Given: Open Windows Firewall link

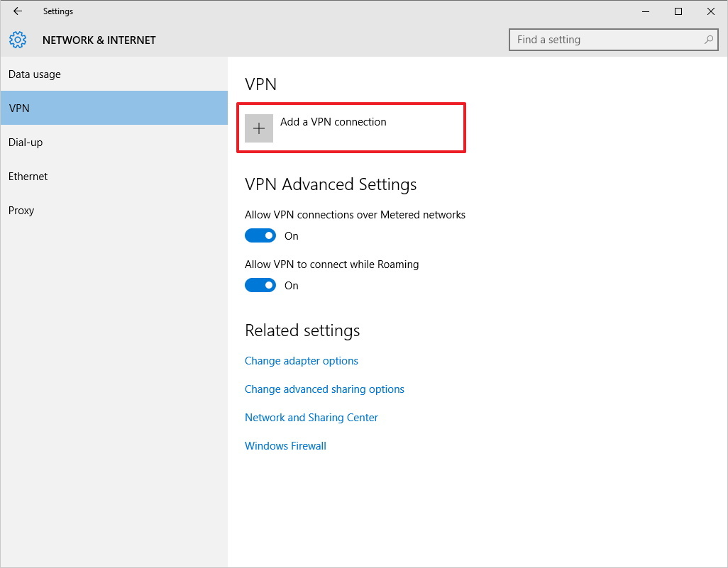Looking at the screenshot, I should click(285, 446).
